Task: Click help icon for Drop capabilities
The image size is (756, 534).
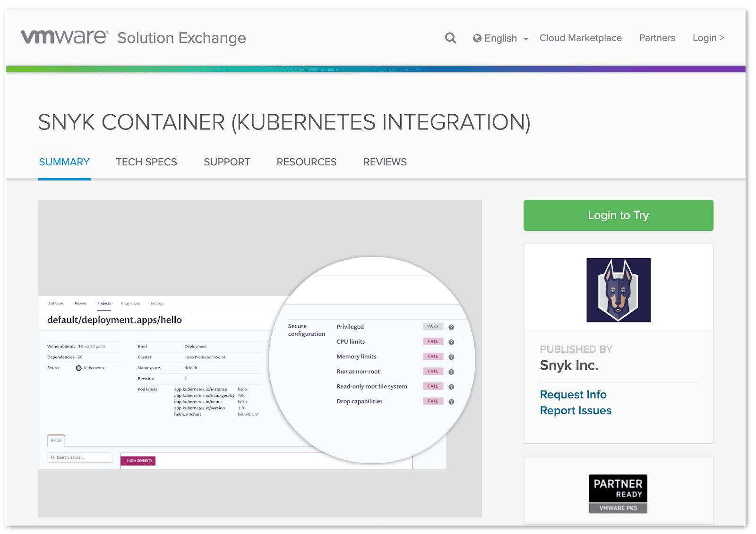Action: (451, 402)
